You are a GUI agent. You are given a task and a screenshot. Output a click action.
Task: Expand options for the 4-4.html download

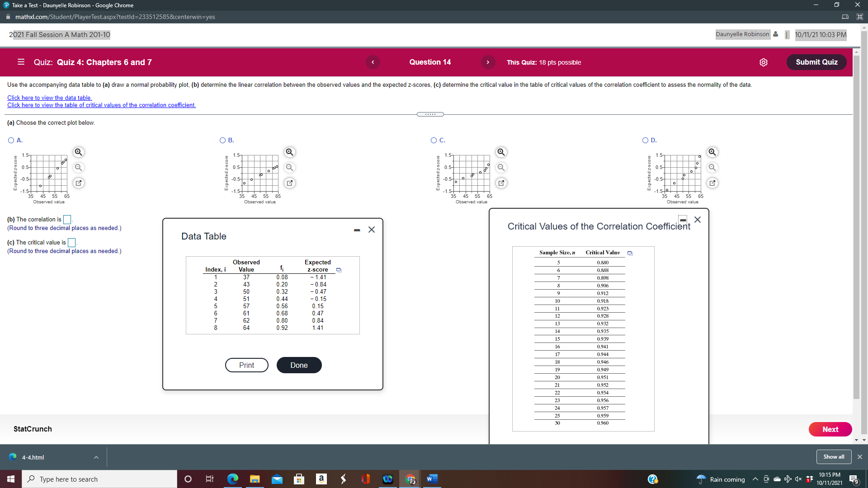click(96, 457)
